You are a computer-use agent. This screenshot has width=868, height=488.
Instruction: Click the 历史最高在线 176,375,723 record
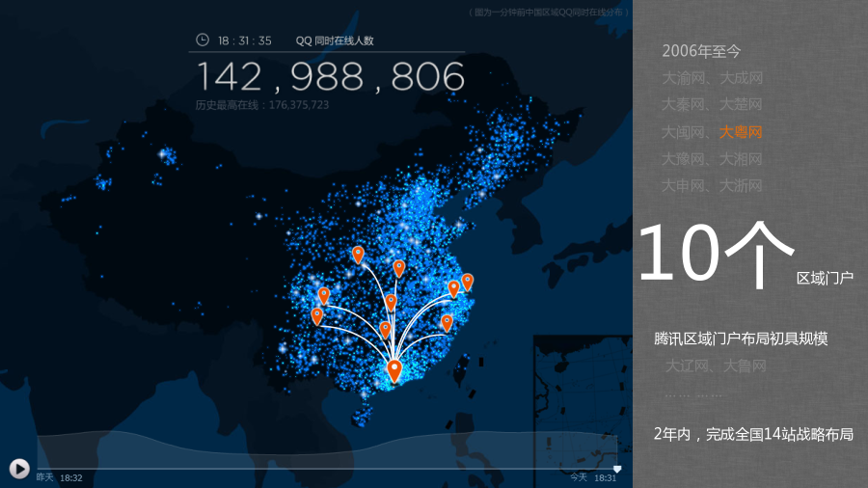point(261,105)
